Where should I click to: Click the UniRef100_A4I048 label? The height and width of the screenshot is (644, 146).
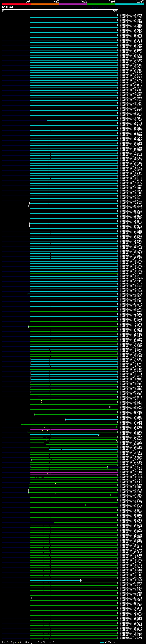(x=131, y=321)
